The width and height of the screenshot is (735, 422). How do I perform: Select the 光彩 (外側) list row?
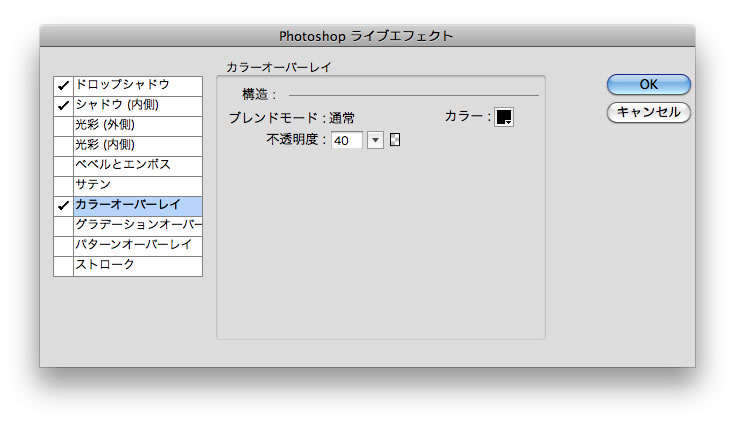(138, 127)
